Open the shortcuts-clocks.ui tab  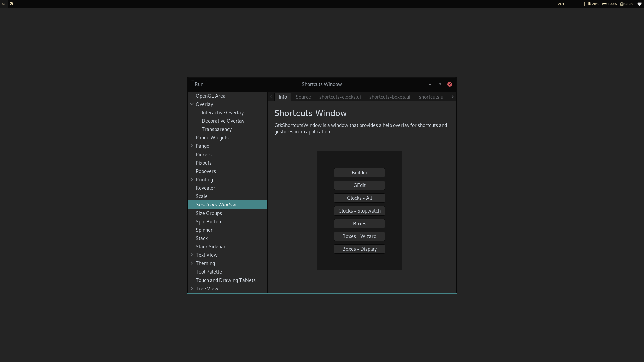(340, 97)
